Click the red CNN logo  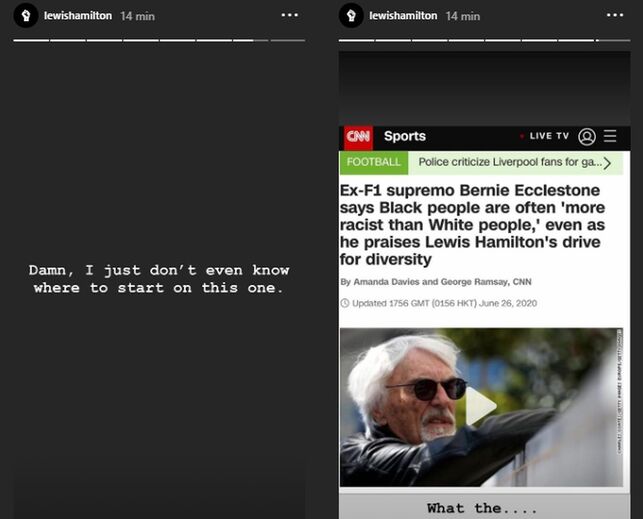click(357, 137)
